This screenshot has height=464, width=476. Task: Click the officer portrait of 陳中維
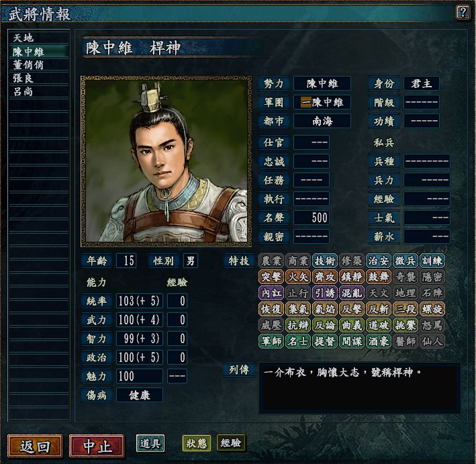click(x=166, y=161)
